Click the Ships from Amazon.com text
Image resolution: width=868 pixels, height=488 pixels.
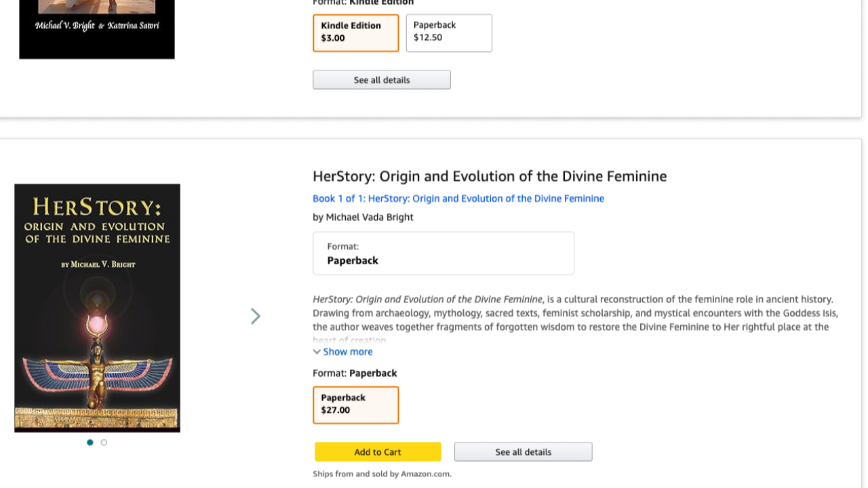(x=382, y=474)
